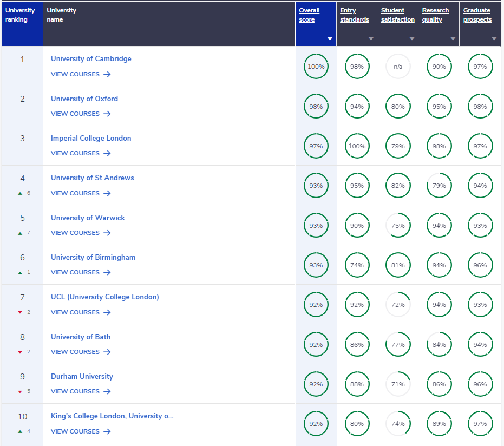Click Oxford's 95% research quality circle
504x446 pixels.
(439, 107)
